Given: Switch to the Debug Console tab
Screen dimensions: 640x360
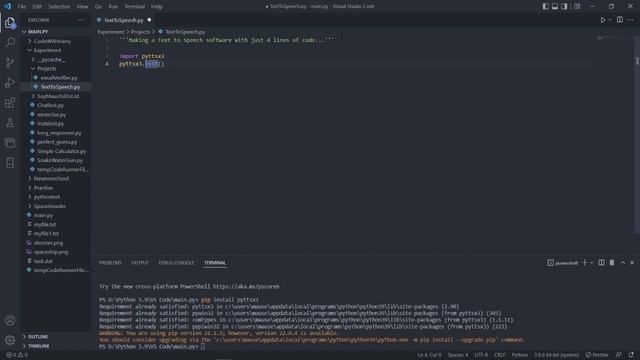Looking at the screenshot, I should (176, 263).
